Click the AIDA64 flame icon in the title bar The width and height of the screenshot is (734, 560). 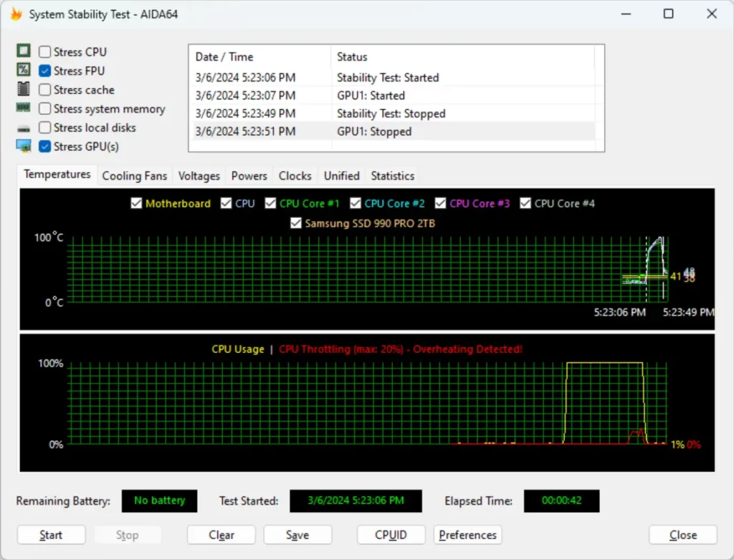click(x=15, y=13)
